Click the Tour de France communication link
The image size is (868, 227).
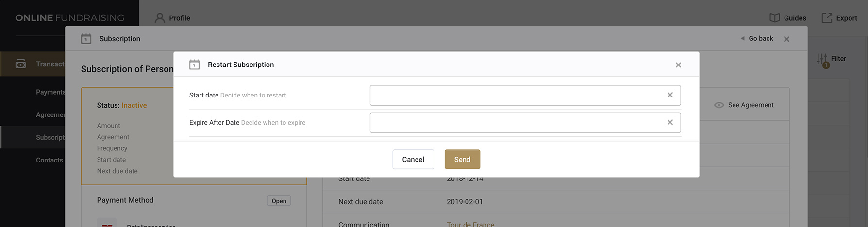click(470, 224)
